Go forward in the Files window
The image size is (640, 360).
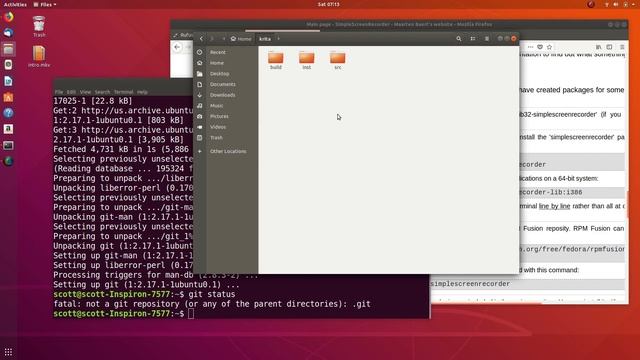[x=212, y=39]
